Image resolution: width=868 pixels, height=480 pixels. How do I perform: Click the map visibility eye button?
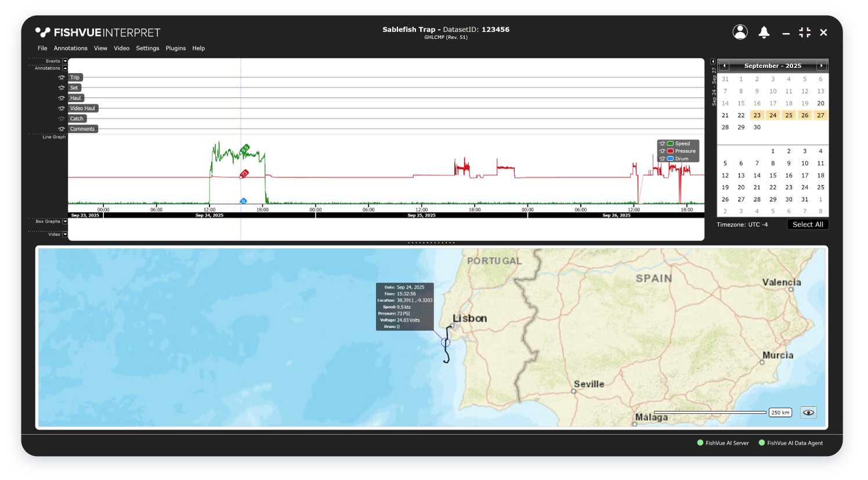click(808, 412)
